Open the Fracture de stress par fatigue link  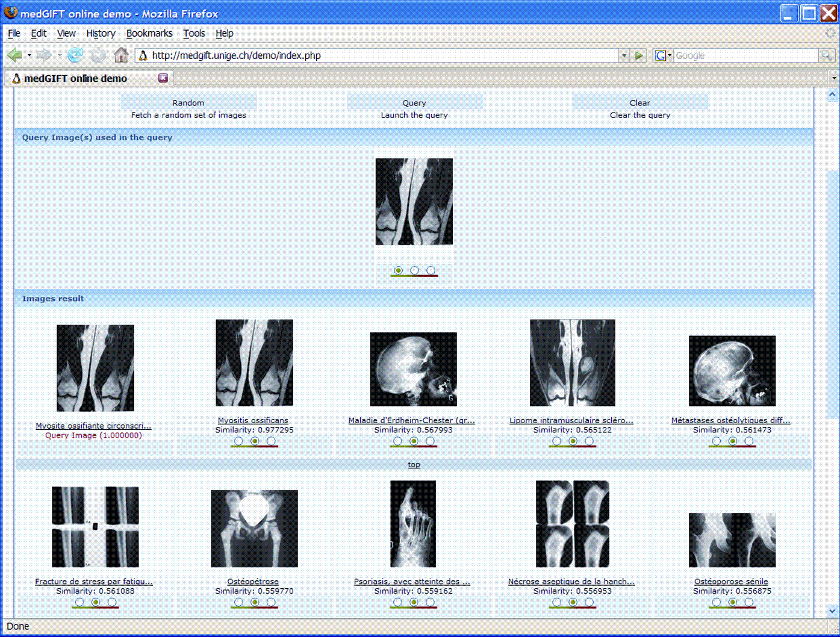pos(94,581)
